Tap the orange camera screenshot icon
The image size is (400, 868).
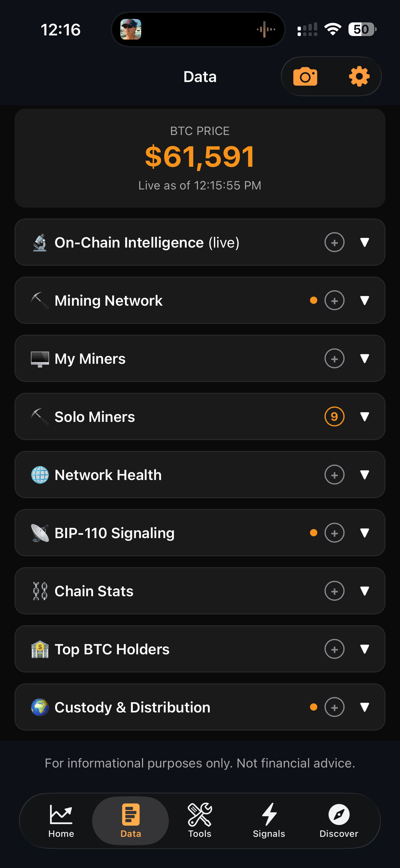305,77
